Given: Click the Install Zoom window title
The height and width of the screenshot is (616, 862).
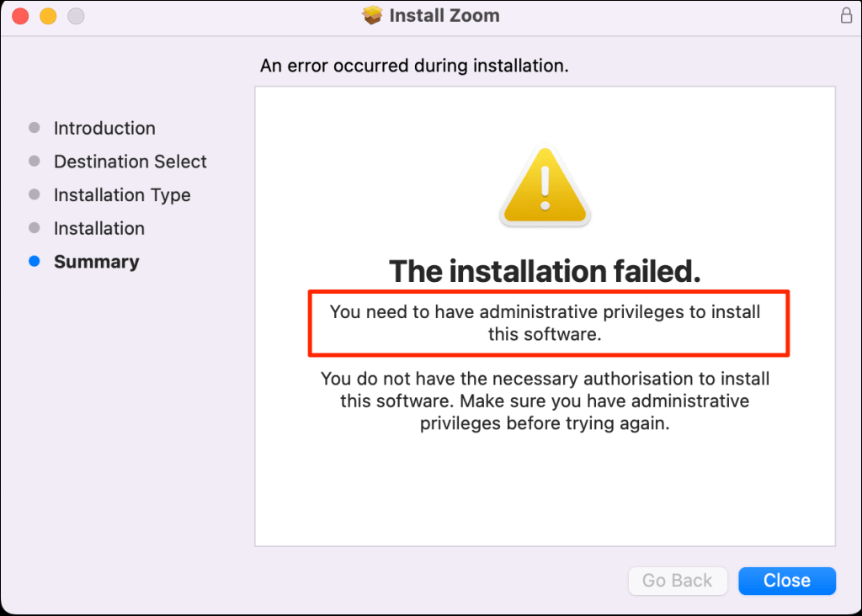Looking at the screenshot, I should coord(444,15).
